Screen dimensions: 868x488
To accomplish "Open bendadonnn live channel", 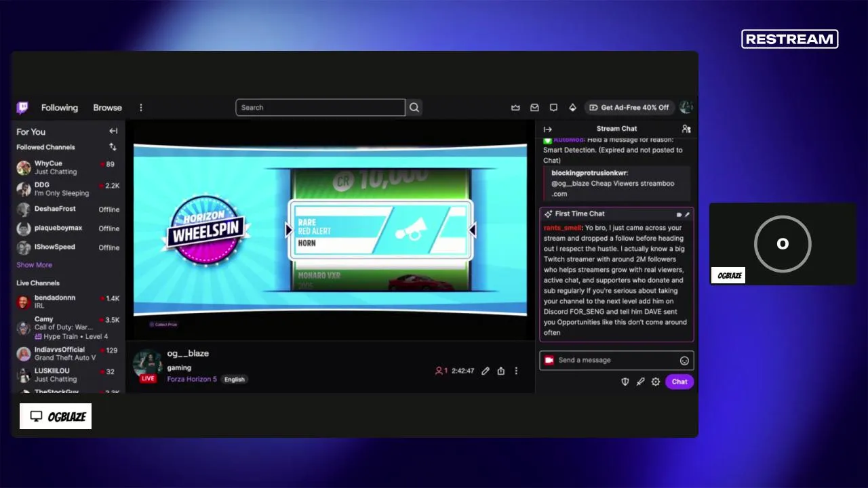I will point(68,302).
